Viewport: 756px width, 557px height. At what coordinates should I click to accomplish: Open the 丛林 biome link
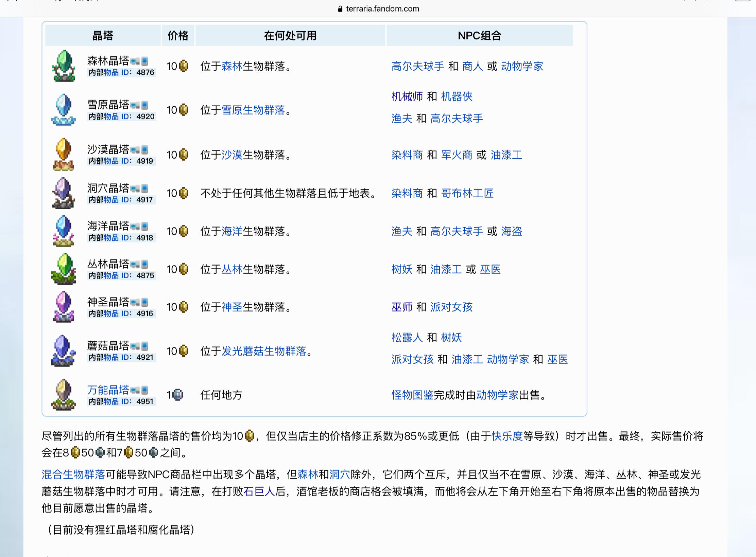coord(232,269)
